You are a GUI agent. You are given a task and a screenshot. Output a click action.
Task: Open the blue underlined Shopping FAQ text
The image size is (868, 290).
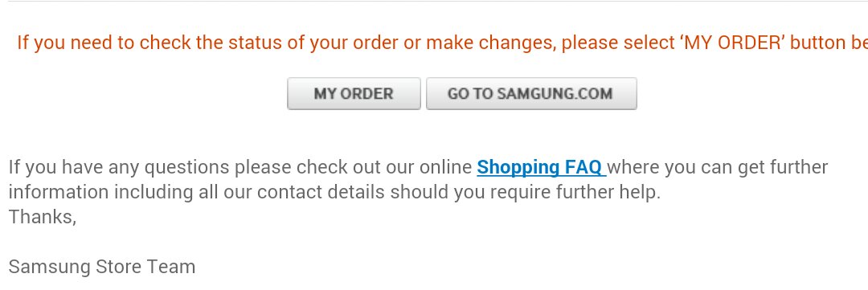click(x=542, y=167)
